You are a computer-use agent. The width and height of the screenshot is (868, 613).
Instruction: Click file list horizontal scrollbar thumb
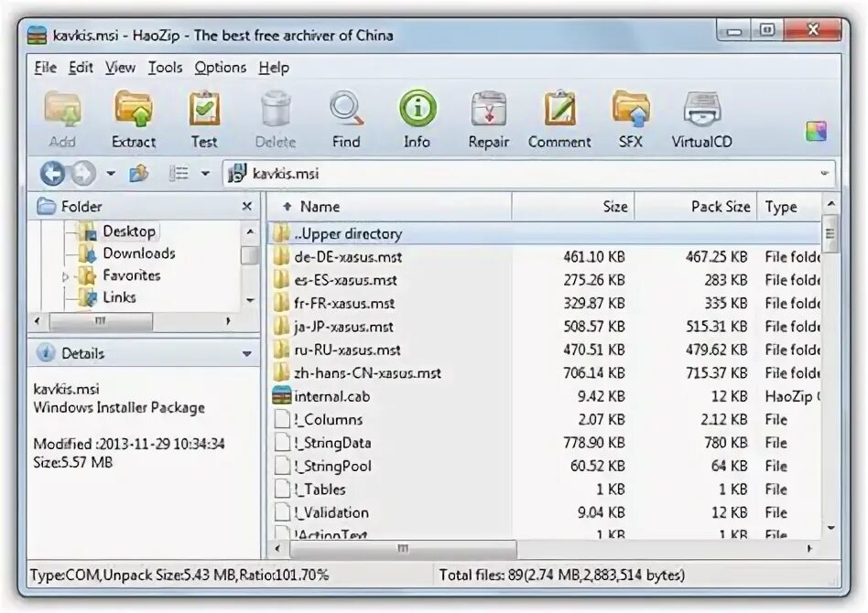click(403, 549)
